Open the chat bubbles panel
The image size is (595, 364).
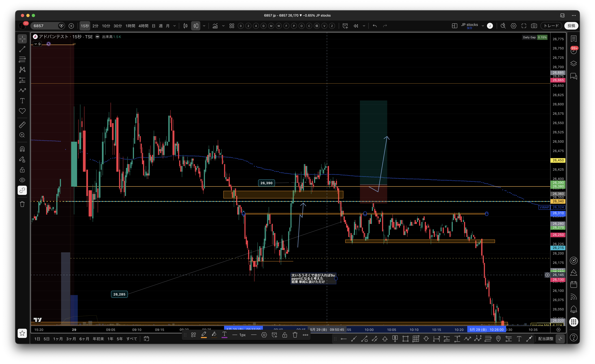574,76
